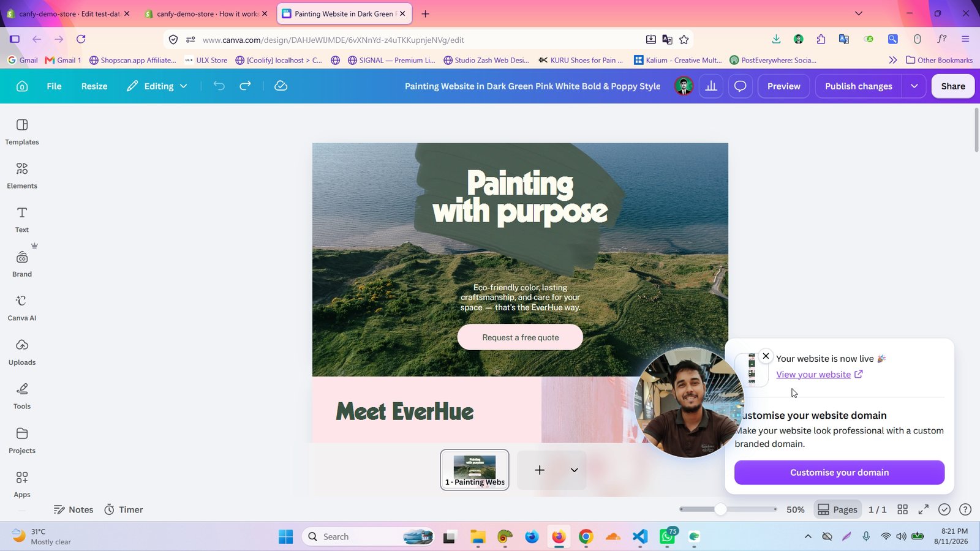
Task: Open the View your website link
Action: click(820, 374)
